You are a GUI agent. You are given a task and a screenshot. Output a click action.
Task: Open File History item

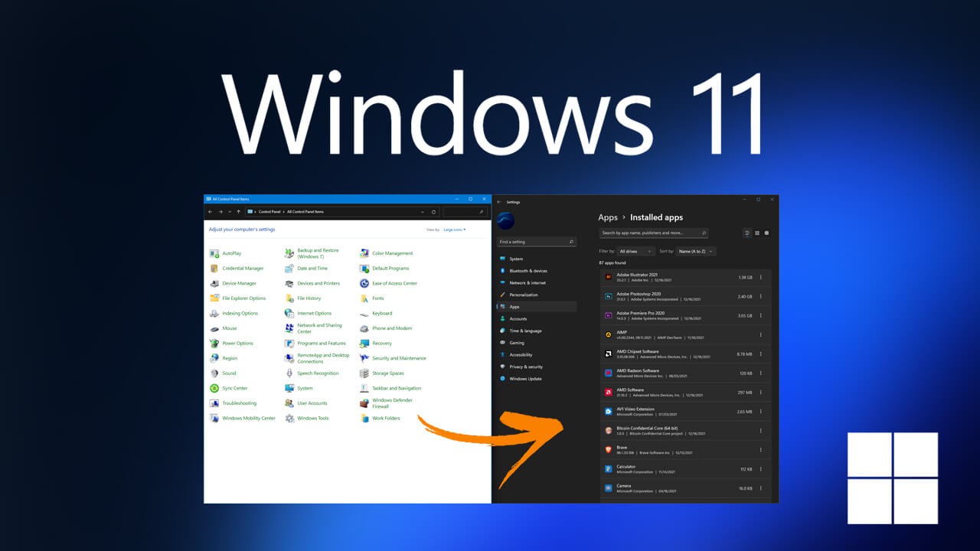coord(303,298)
